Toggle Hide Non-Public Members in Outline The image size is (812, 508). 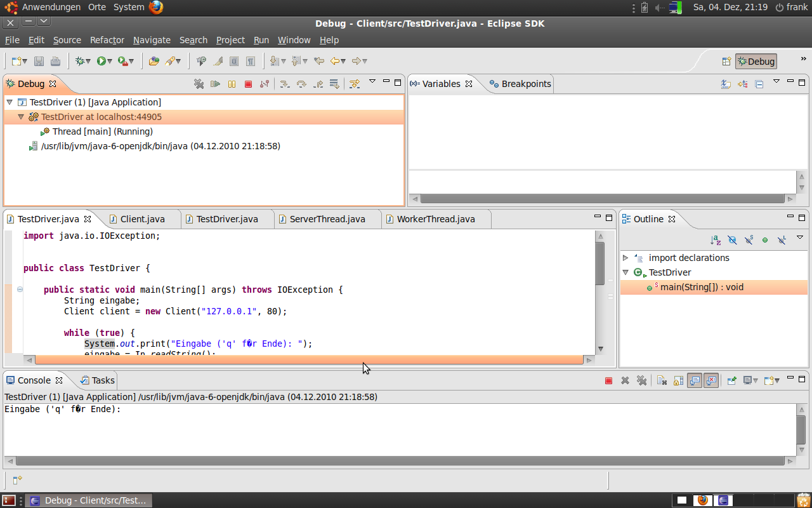click(x=765, y=240)
